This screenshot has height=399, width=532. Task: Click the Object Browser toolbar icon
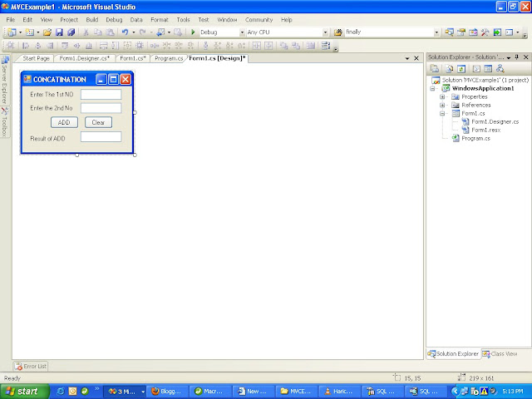point(473,32)
